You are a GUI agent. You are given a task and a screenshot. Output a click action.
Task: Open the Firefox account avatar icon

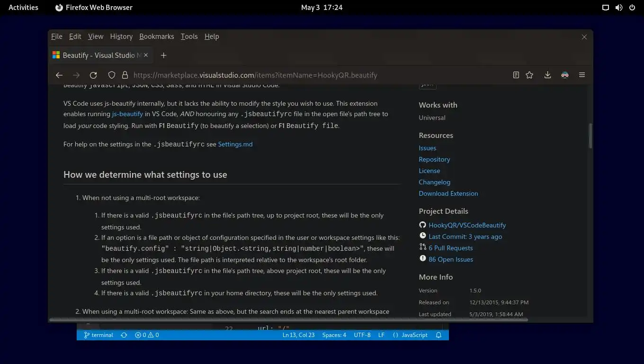565,75
